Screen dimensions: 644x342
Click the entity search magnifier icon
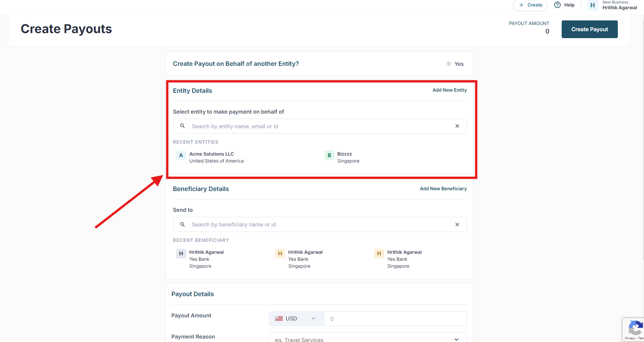tap(183, 126)
